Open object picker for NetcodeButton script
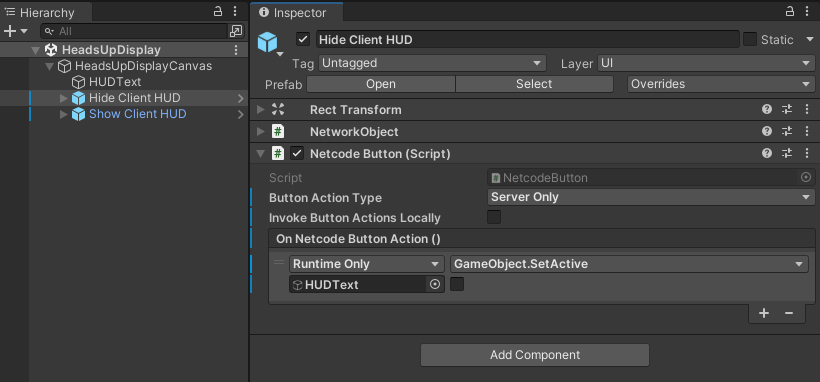The height and width of the screenshot is (382, 820). pyautogui.click(x=806, y=177)
